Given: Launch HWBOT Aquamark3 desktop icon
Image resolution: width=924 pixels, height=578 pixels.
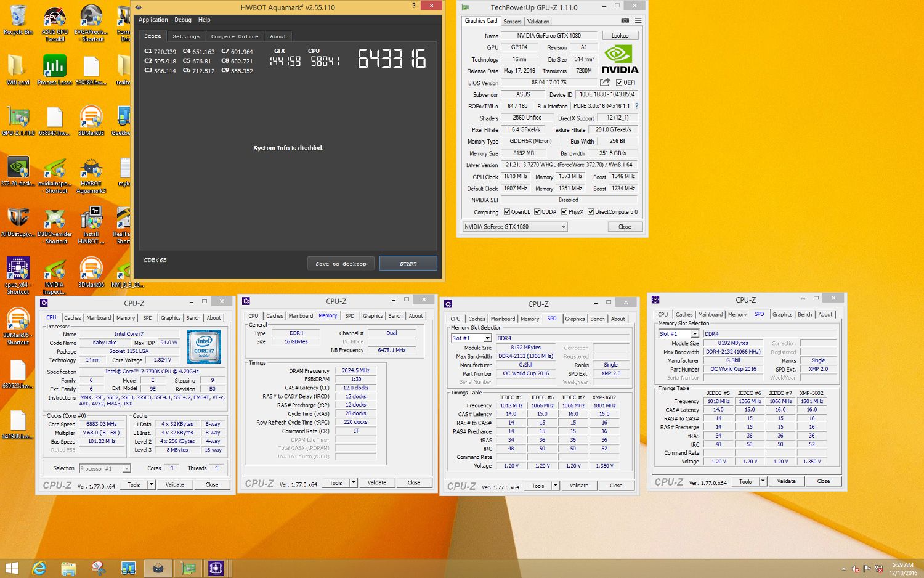Looking at the screenshot, I should (x=91, y=174).
